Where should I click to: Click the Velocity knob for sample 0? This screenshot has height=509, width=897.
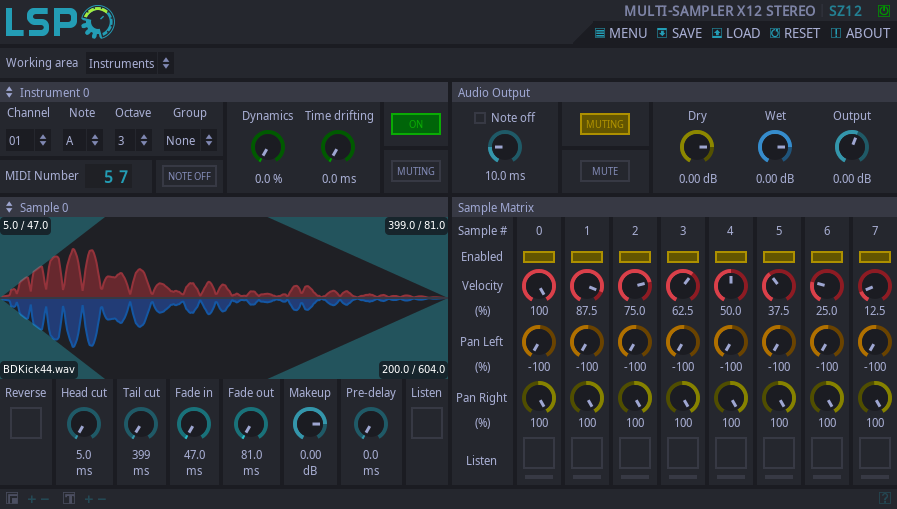tap(539, 285)
